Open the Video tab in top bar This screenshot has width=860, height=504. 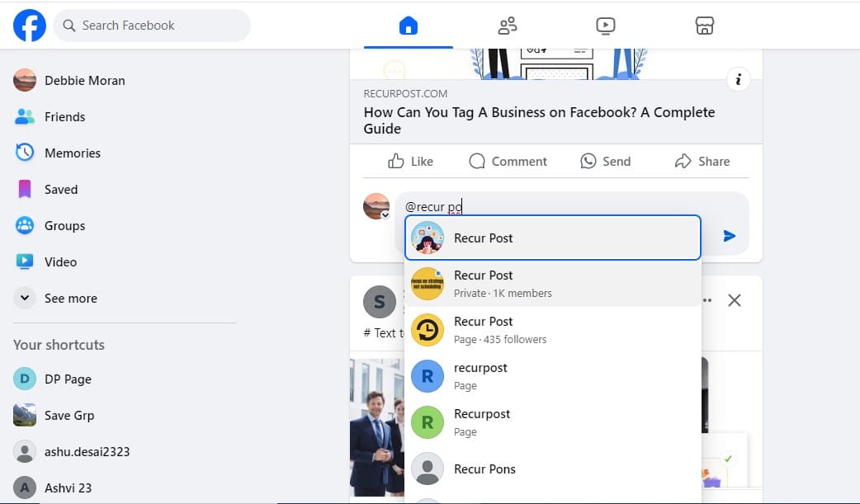pyautogui.click(x=606, y=26)
